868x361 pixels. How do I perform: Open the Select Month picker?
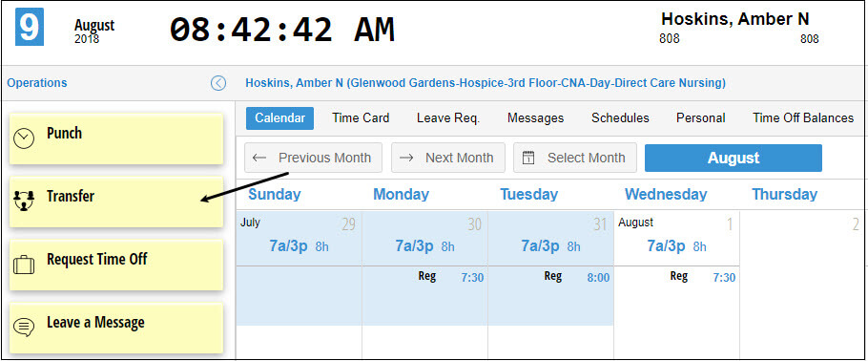coord(574,158)
